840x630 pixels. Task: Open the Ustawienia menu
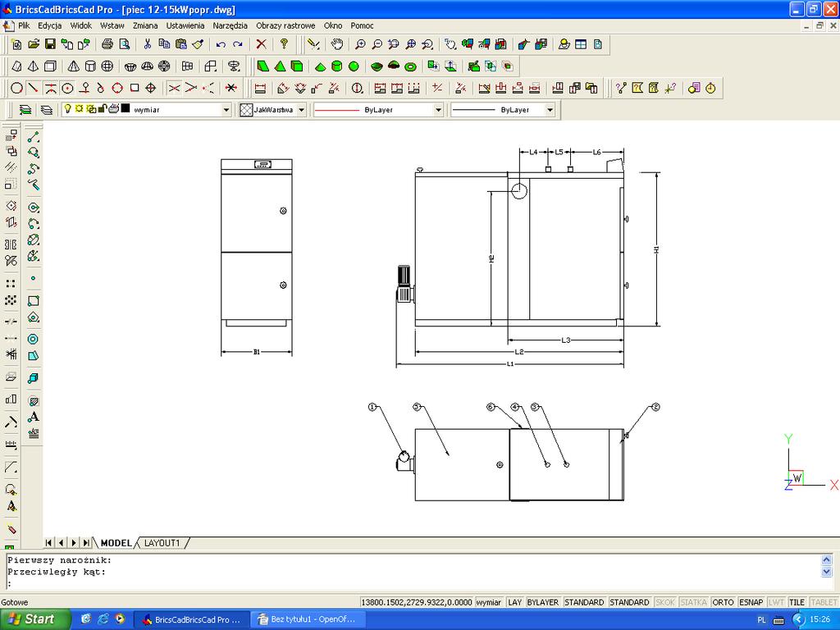(185, 25)
